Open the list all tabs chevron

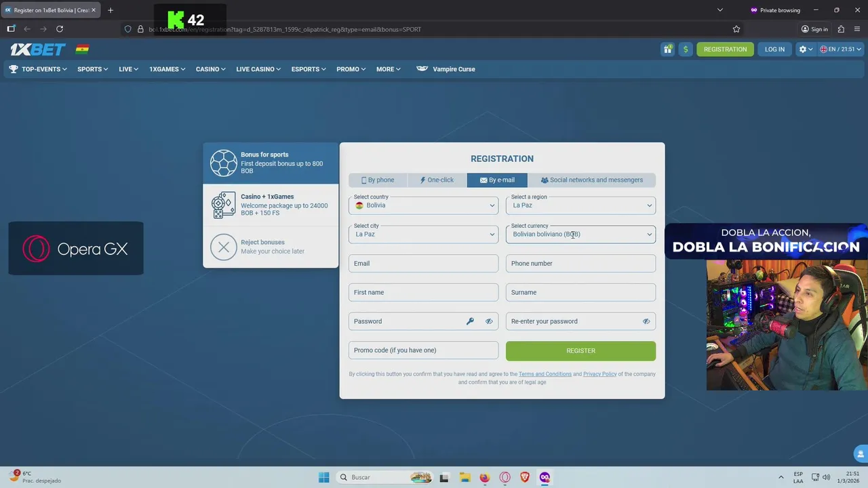click(x=720, y=10)
